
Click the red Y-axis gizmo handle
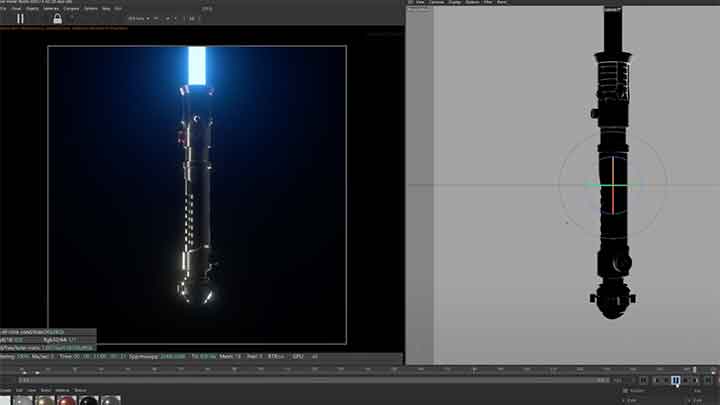(x=613, y=200)
